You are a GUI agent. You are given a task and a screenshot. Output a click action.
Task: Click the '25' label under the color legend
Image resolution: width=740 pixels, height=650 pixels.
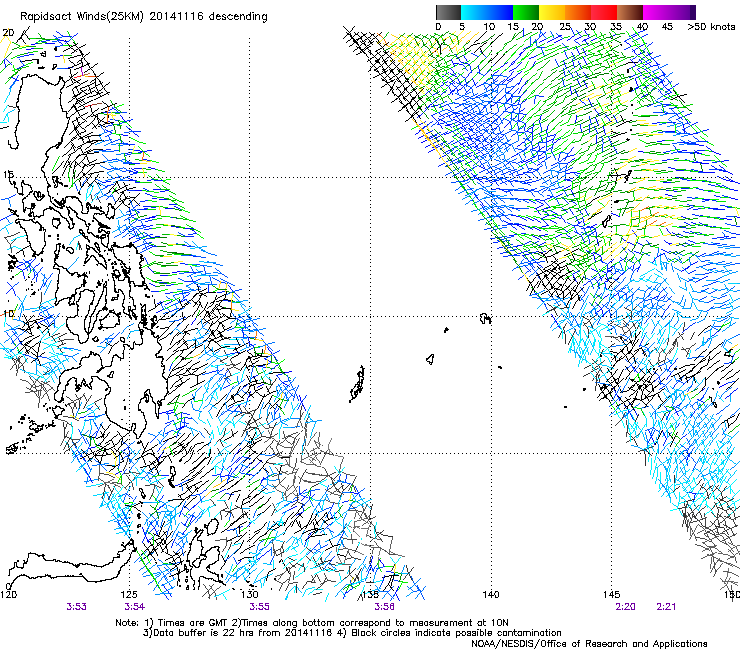(x=565, y=27)
